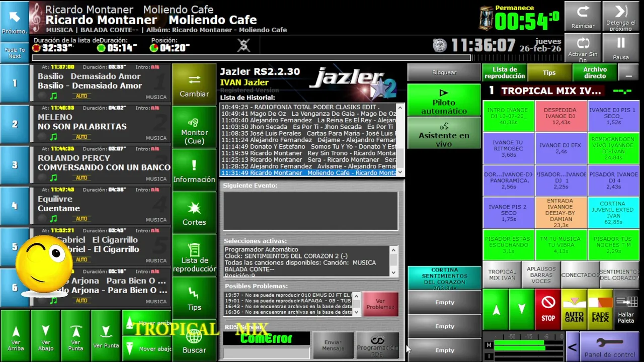Image resolution: width=644 pixels, height=362 pixels.
Task: Collapse panel with the < arrow
Action: tap(572, 346)
